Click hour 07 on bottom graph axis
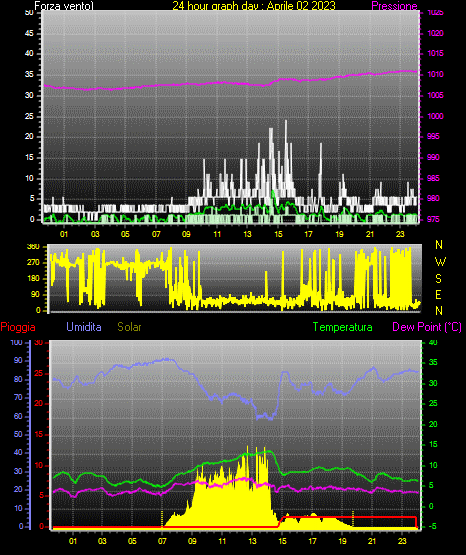The image size is (466, 555). (162, 541)
